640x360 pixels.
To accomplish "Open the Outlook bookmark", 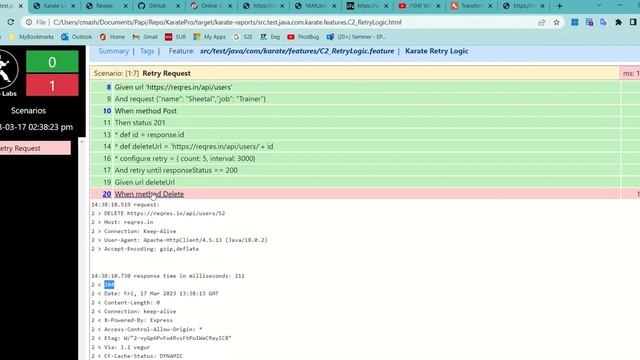I will click(x=77, y=37).
